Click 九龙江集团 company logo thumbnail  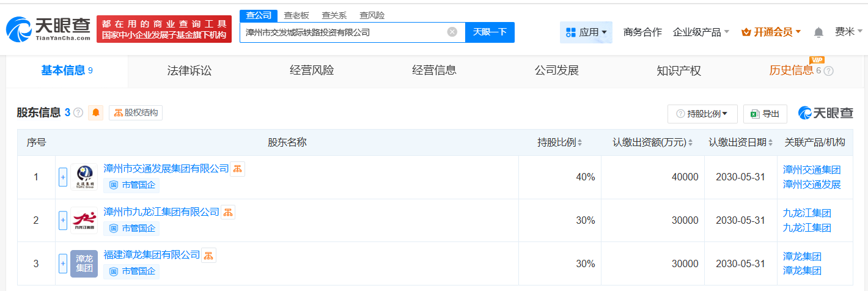coord(84,221)
